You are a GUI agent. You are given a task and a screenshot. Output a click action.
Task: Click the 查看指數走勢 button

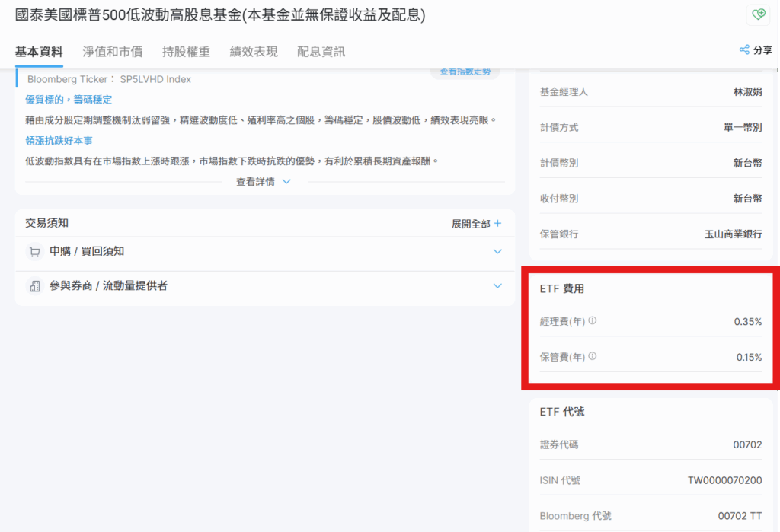point(465,72)
